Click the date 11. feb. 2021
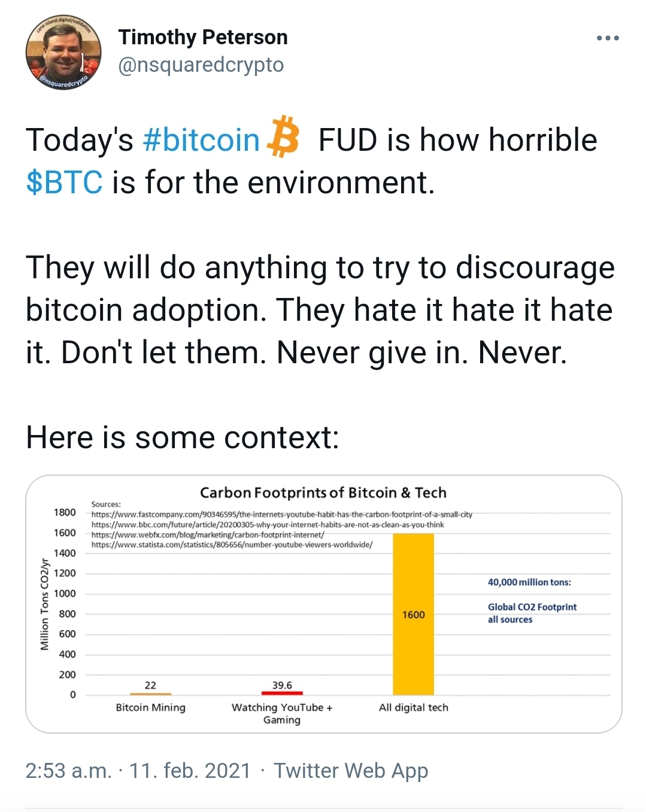The width and height of the screenshot is (646, 812). tap(190, 771)
